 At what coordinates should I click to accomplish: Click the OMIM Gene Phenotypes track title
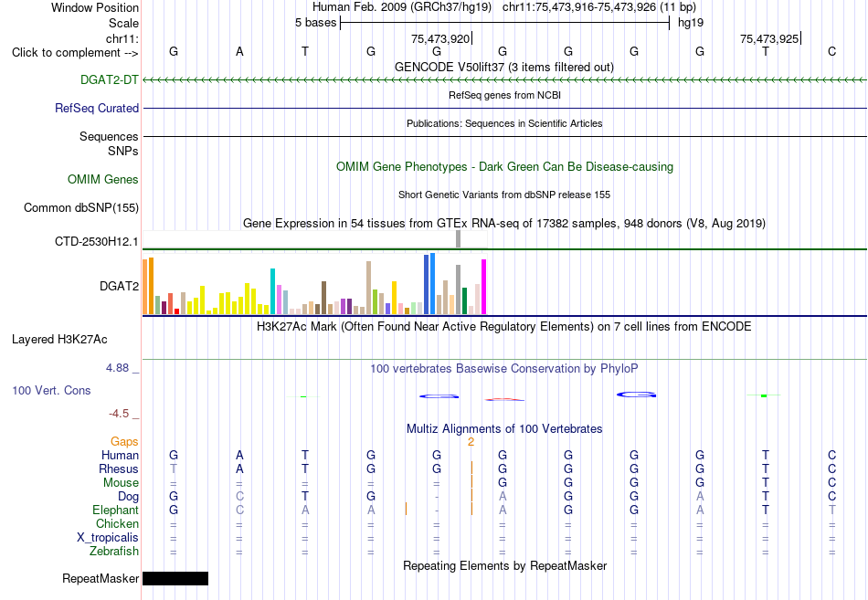(x=504, y=166)
